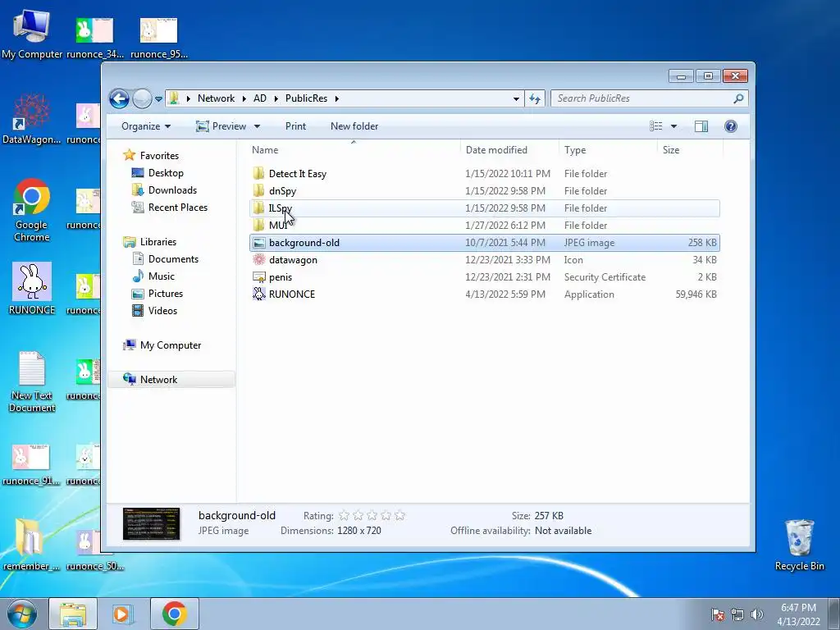This screenshot has width=840, height=630.
Task: Open the volume tray icon
Action: [756, 614]
